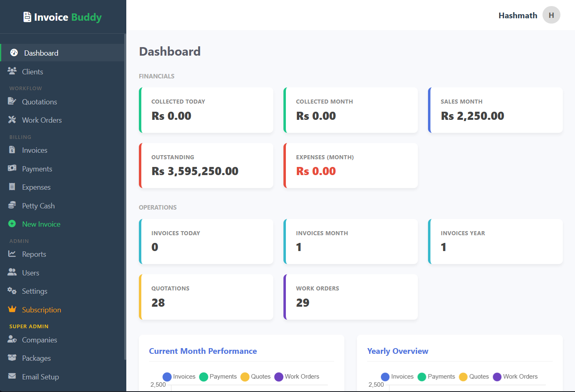Switch to the Dashboard menu item

(41, 52)
